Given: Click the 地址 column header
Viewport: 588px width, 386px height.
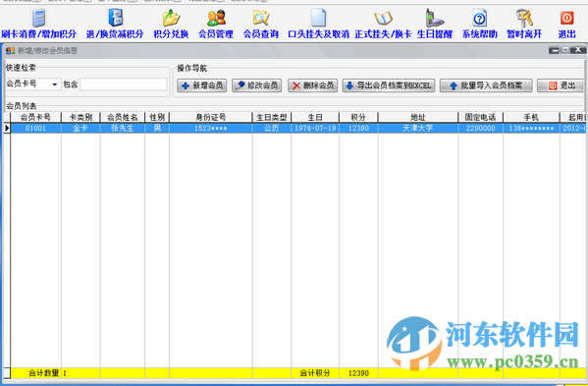Looking at the screenshot, I should (418, 117).
